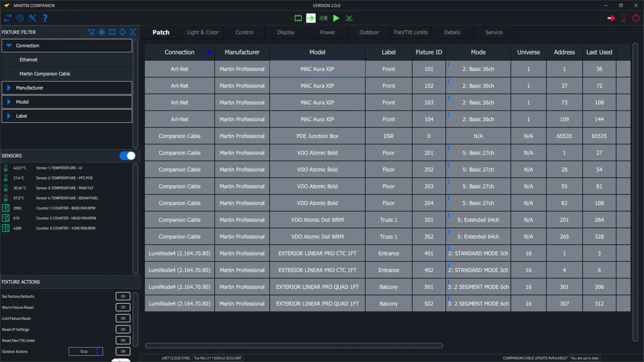Viewport: 644px width, 362px height.
Task: Open the Outdoor Actions Stop dropdown
Action: pyautogui.click(x=86, y=351)
